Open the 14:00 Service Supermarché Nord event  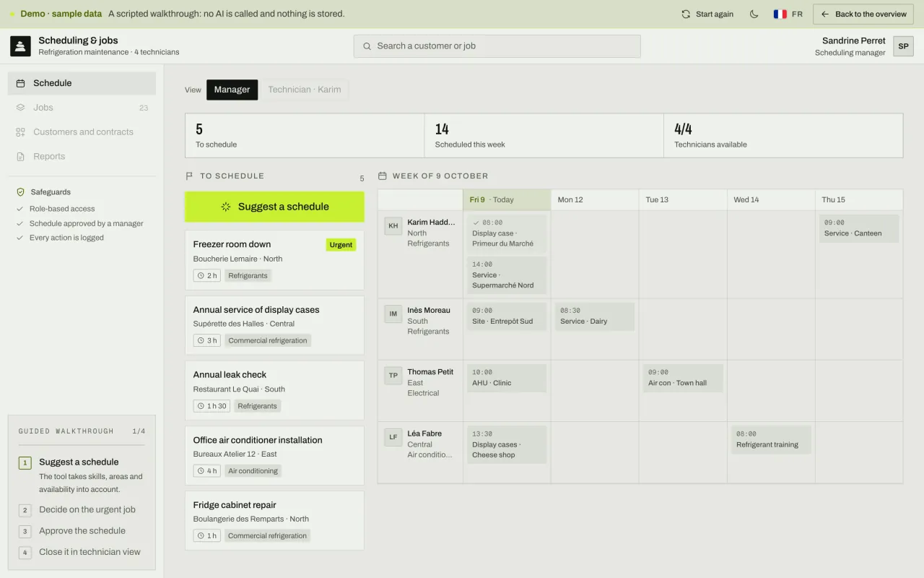point(507,275)
